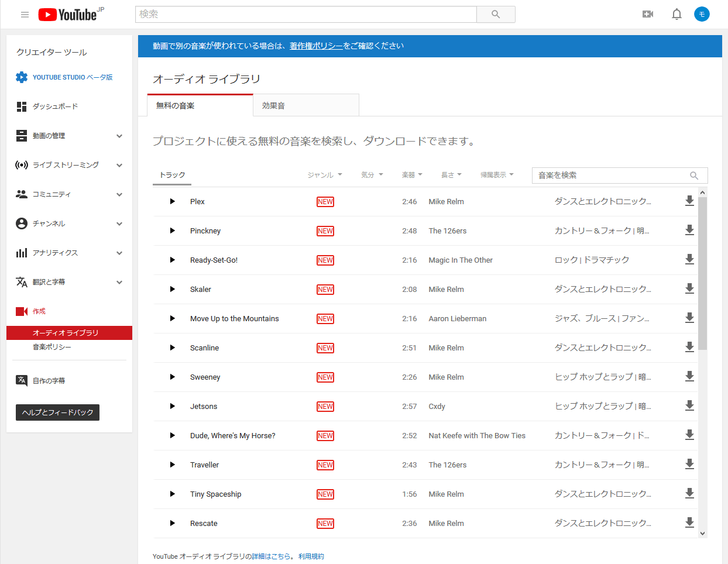Play the track Jetsons

click(173, 406)
